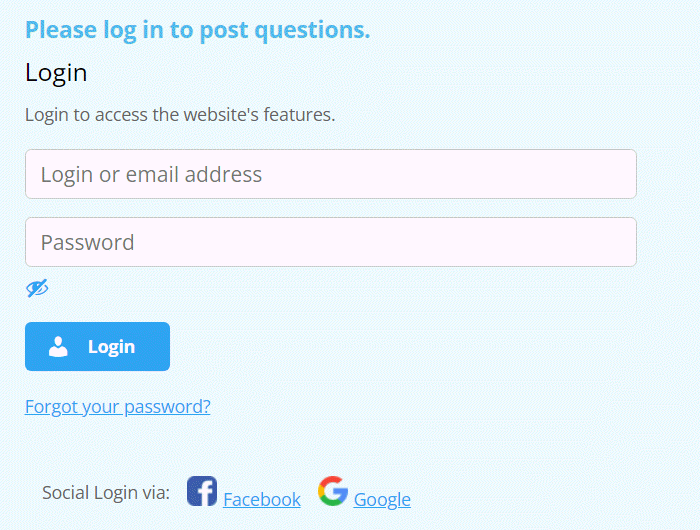
Task: Click the "Password" placeholder text
Action: coord(87,242)
